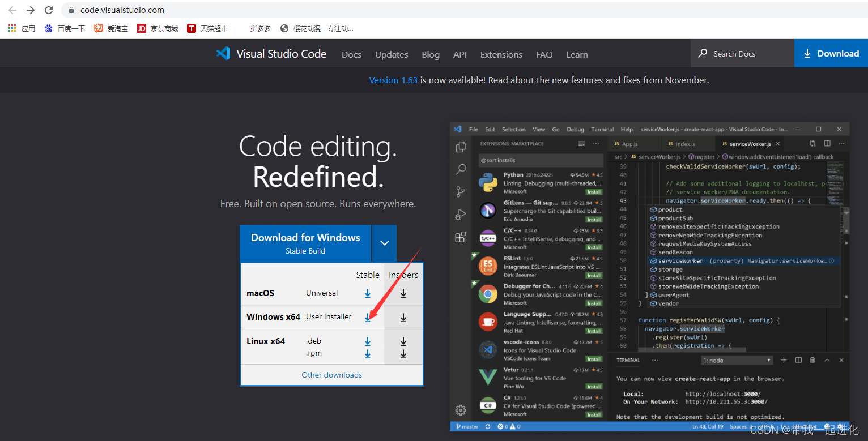Open the Docs nav item
This screenshot has width=868, height=441.
(x=351, y=54)
